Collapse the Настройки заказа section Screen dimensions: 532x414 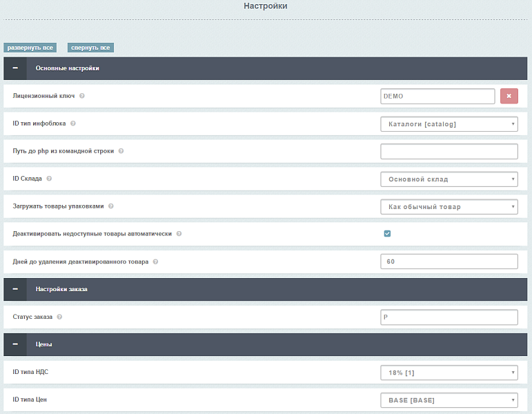pos(15,290)
